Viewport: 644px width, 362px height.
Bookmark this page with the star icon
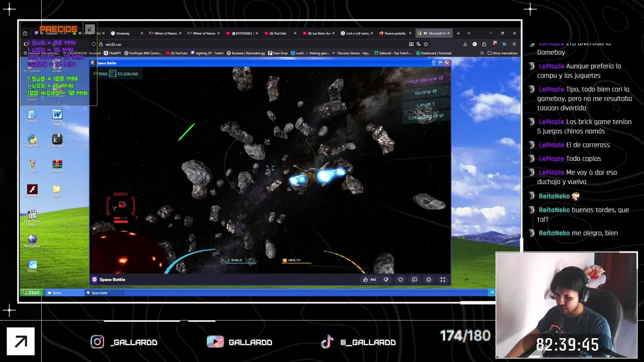pyautogui.click(x=426, y=44)
